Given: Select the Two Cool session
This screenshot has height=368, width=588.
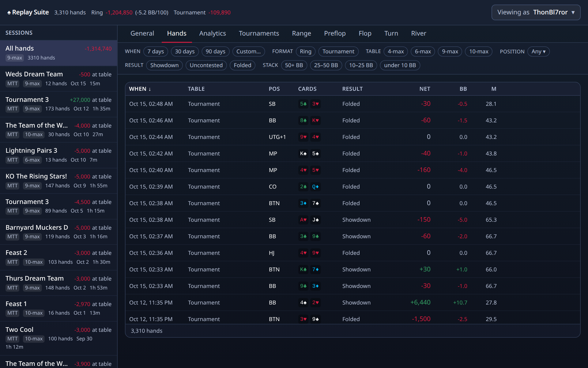Looking at the screenshot, I should click(58, 339).
